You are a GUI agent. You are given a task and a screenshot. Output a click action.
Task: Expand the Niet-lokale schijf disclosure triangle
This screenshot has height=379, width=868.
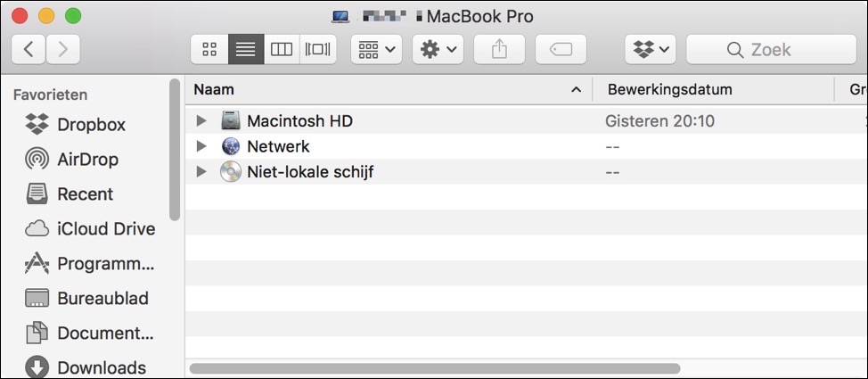click(201, 172)
